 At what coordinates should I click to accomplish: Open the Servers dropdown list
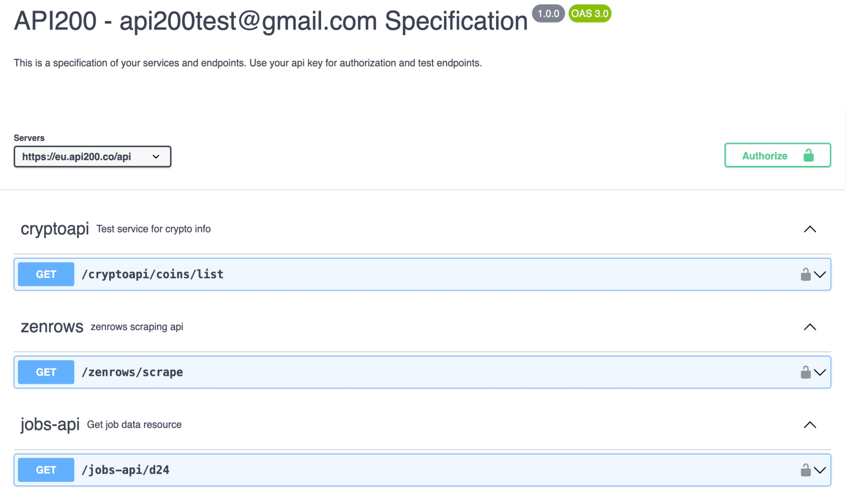click(92, 157)
